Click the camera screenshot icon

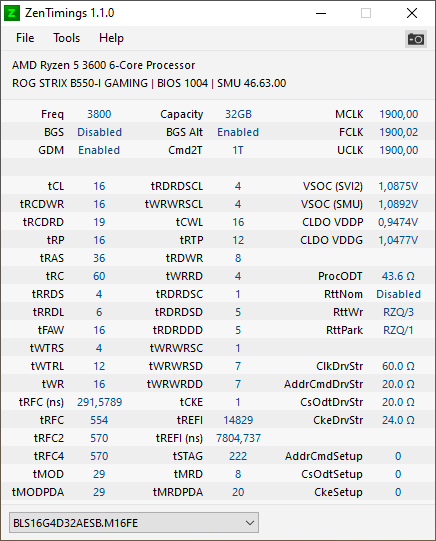(x=415, y=39)
